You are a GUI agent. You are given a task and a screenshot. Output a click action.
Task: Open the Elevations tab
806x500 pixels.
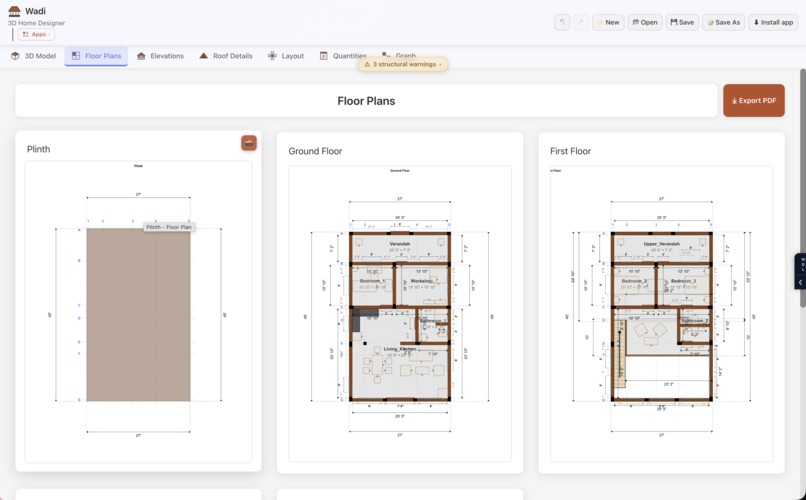(x=160, y=56)
